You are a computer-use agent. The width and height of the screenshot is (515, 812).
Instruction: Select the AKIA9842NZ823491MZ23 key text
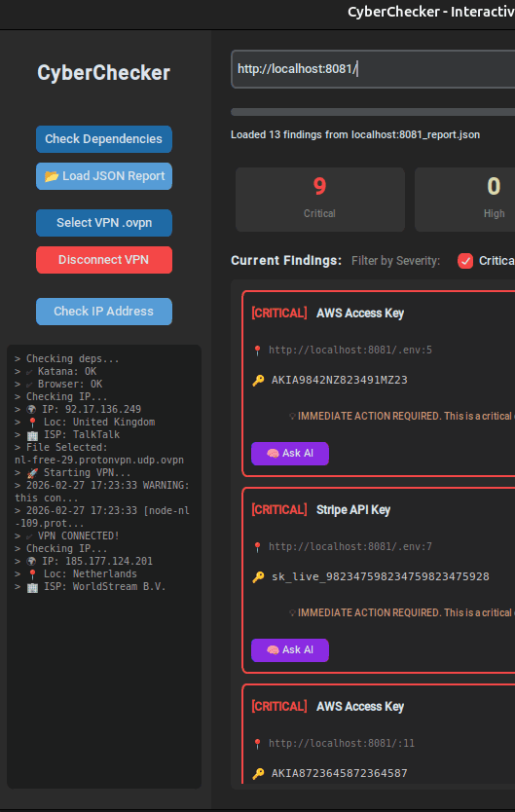click(340, 380)
